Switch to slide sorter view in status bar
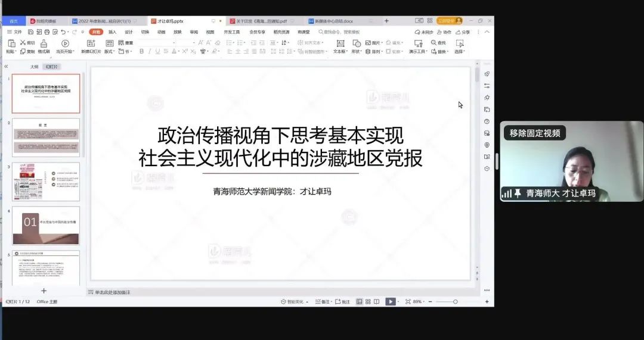Image resolution: width=644 pixels, height=340 pixels. pos(368,302)
